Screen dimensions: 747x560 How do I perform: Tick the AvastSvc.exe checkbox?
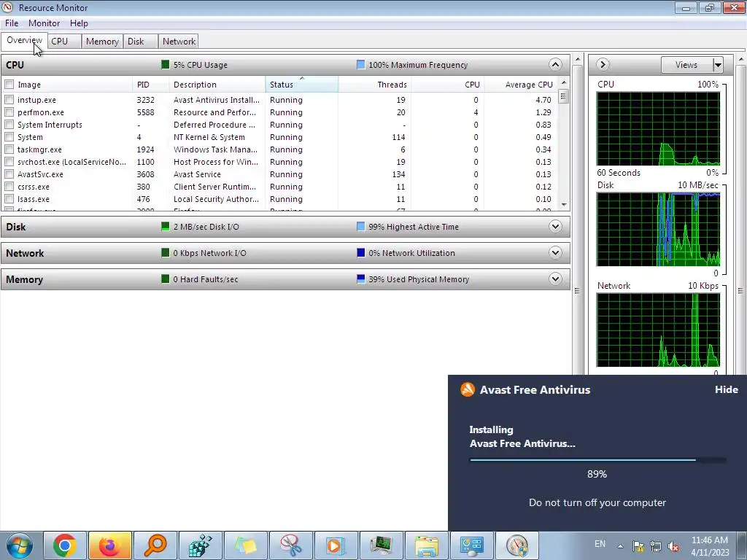(x=9, y=174)
